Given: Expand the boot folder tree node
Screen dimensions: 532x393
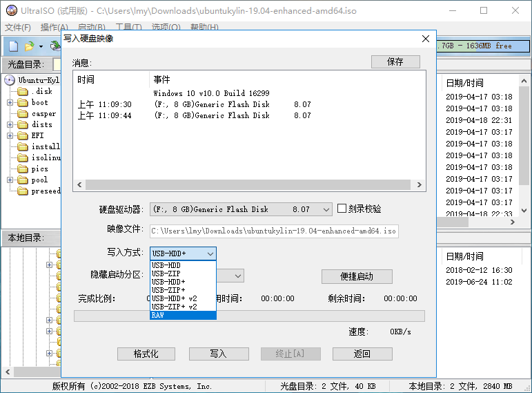Looking at the screenshot, I should (10, 103).
